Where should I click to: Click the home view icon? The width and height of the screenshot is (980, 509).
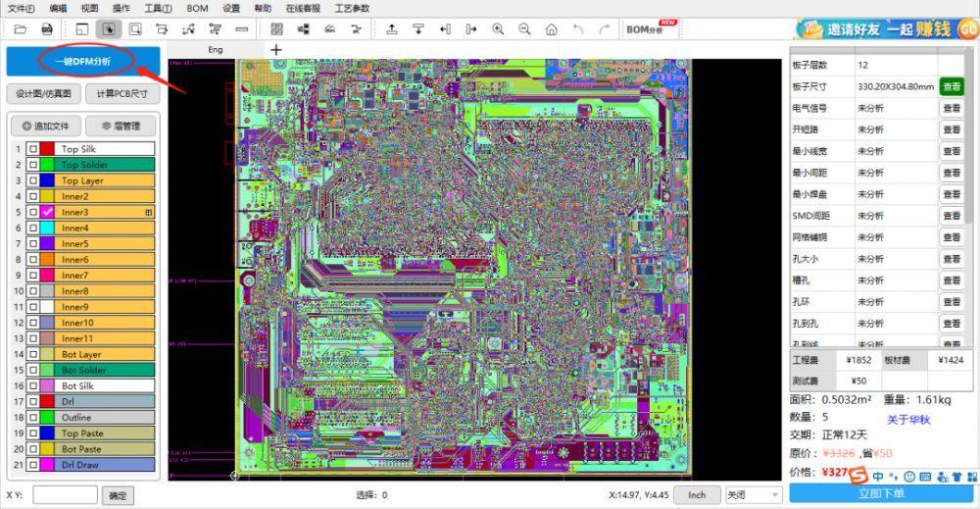click(551, 29)
